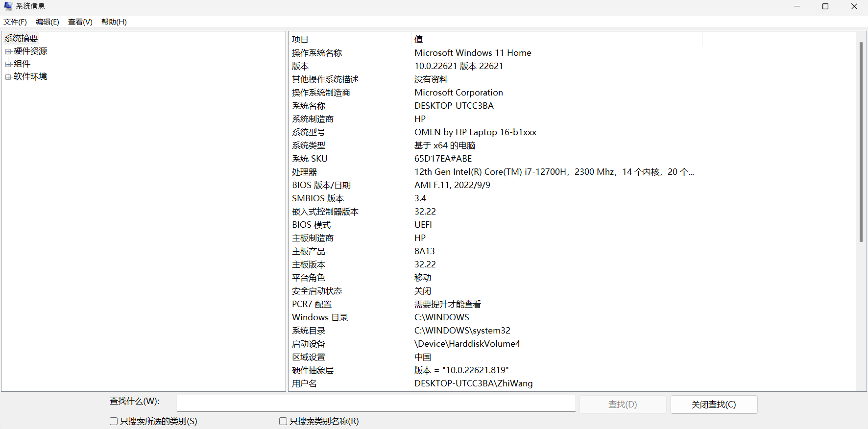This screenshot has width=868, height=429.
Task: Open the 编辑(E) menu
Action: pyautogui.click(x=48, y=22)
